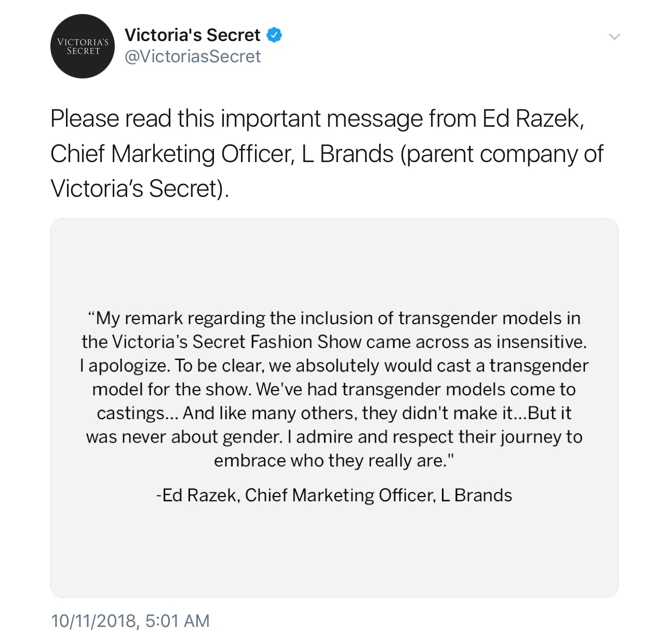Screen dimensions: 672x642
Task: Click the blue verified checkmark badge
Action: (x=274, y=35)
